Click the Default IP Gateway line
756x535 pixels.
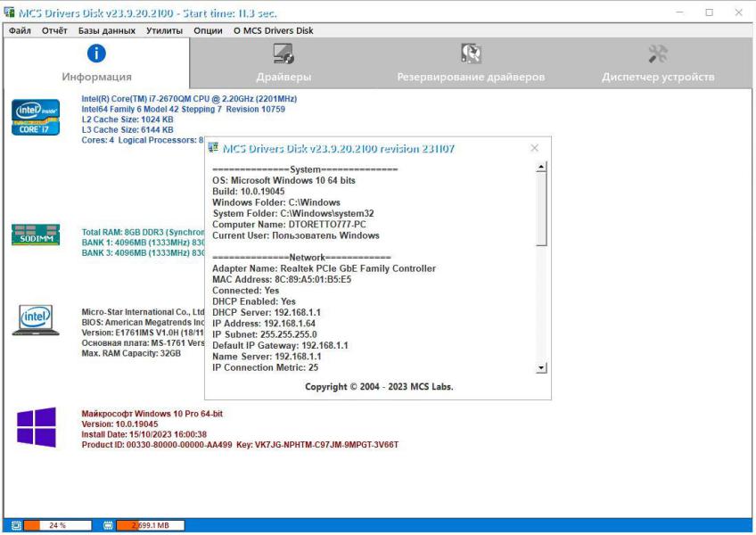280,346
